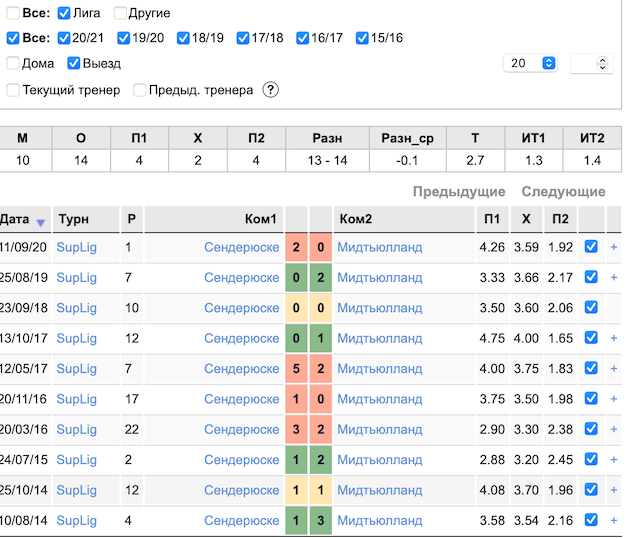Viewport: 640px width, 538px height.
Task: Click the sort arrow next to Дата
Action: pos(41,222)
